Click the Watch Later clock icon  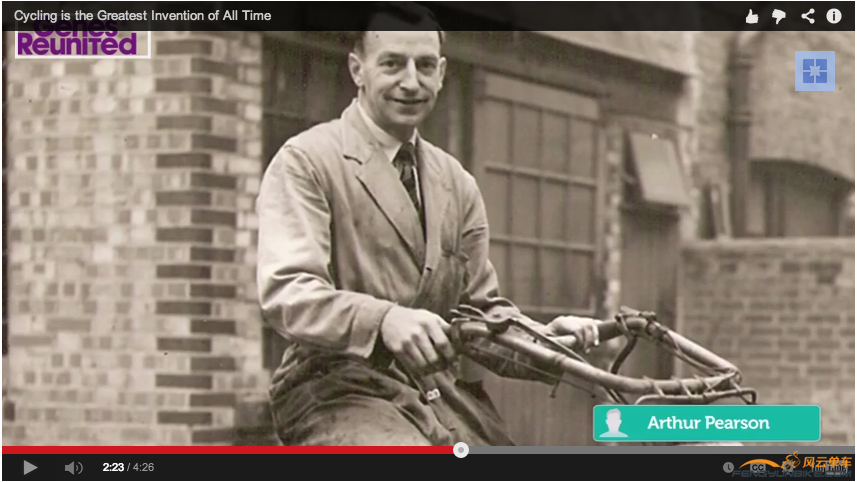point(729,467)
